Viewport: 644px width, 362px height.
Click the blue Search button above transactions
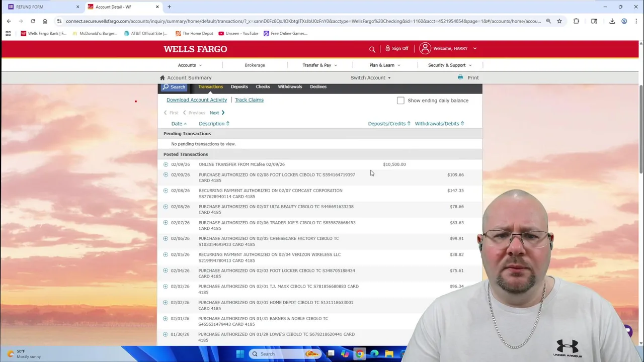point(174,87)
